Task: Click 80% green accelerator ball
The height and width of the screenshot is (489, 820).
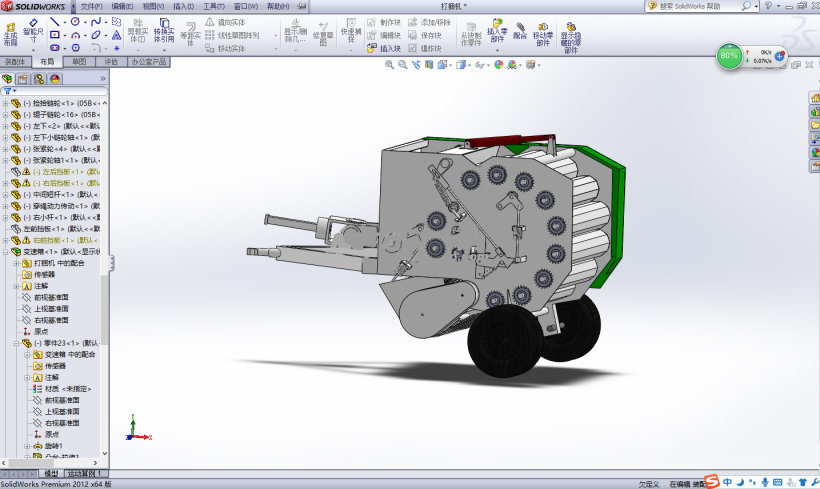Action: pos(729,55)
